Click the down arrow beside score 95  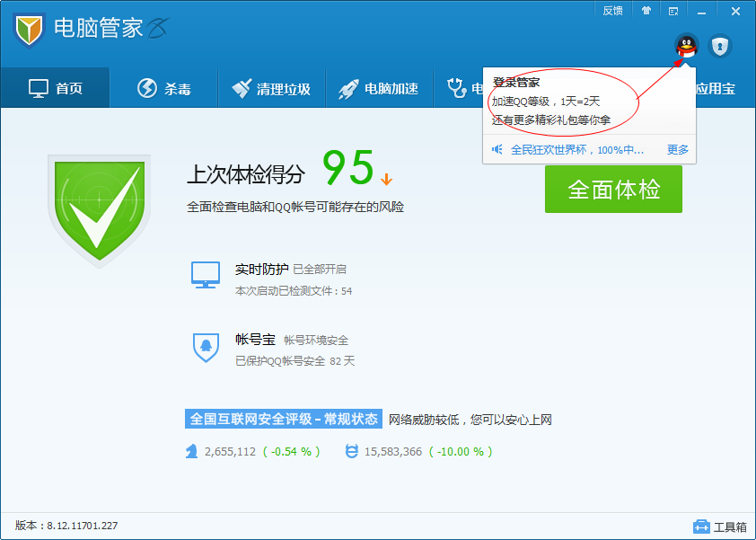click(386, 180)
